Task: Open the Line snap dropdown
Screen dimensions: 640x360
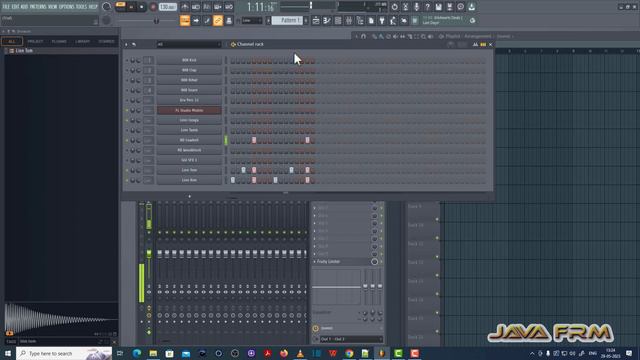Action: click(x=252, y=20)
